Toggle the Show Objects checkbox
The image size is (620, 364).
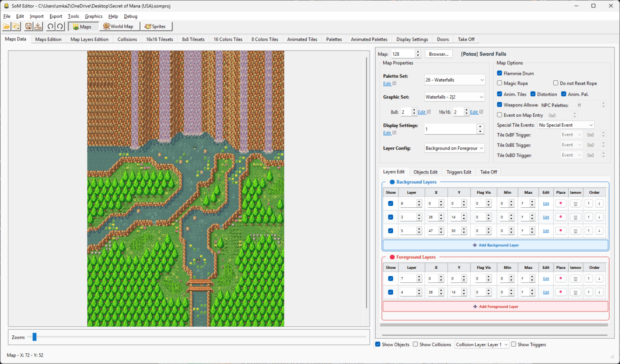pos(378,344)
